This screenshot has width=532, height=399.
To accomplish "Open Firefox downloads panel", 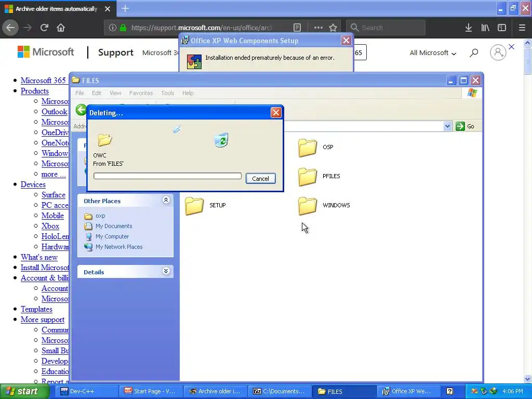I will tap(469, 28).
